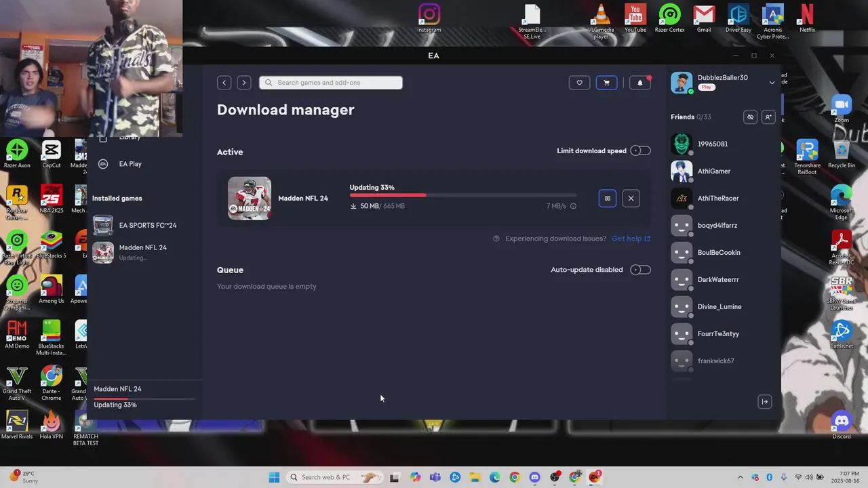Image resolution: width=868 pixels, height=488 pixels.
Task: Toggle Limit download speed switch
Action: [x=640, y=150]
